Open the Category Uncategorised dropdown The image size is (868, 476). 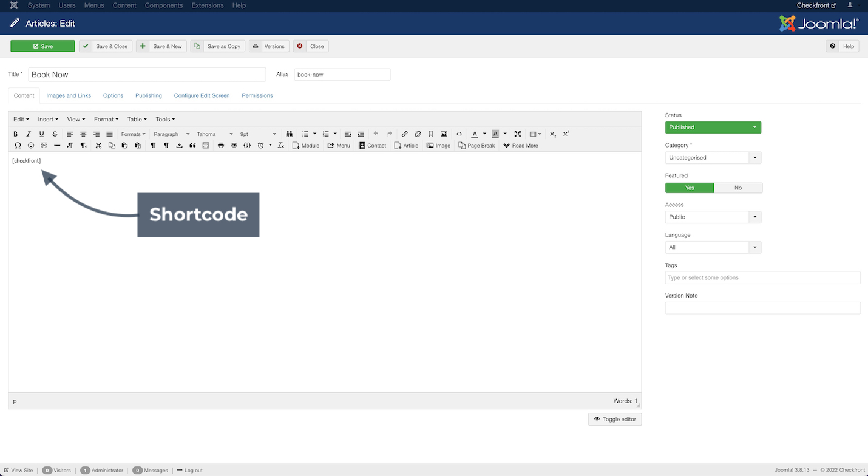point(713,158)
